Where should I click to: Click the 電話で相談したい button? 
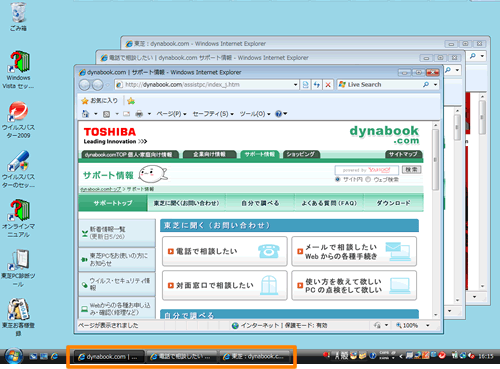pos(224,251)
